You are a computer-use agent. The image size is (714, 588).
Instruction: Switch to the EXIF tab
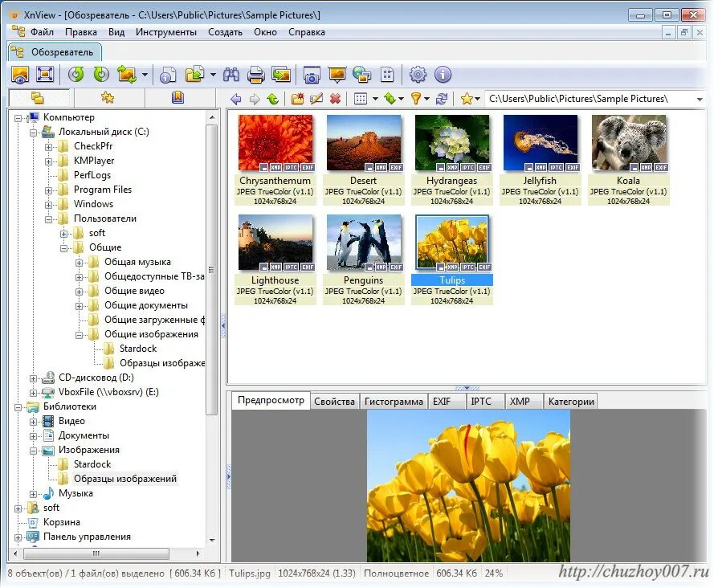pos(446,401)
